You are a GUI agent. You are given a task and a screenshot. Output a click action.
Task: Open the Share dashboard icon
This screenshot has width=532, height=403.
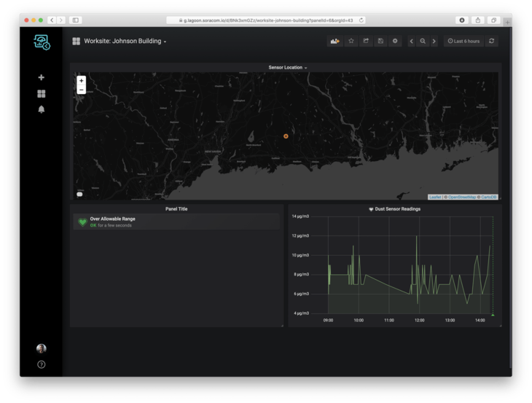tap(366, 42)
